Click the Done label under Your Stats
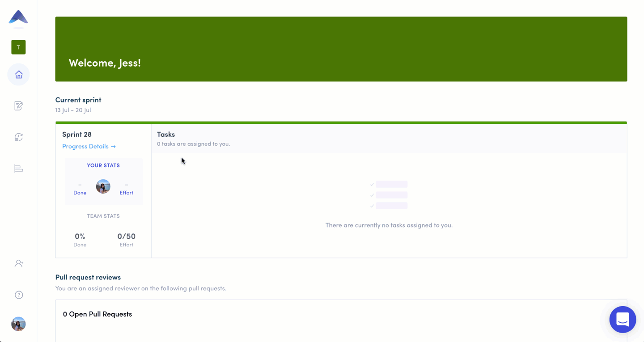 point(80,193)
